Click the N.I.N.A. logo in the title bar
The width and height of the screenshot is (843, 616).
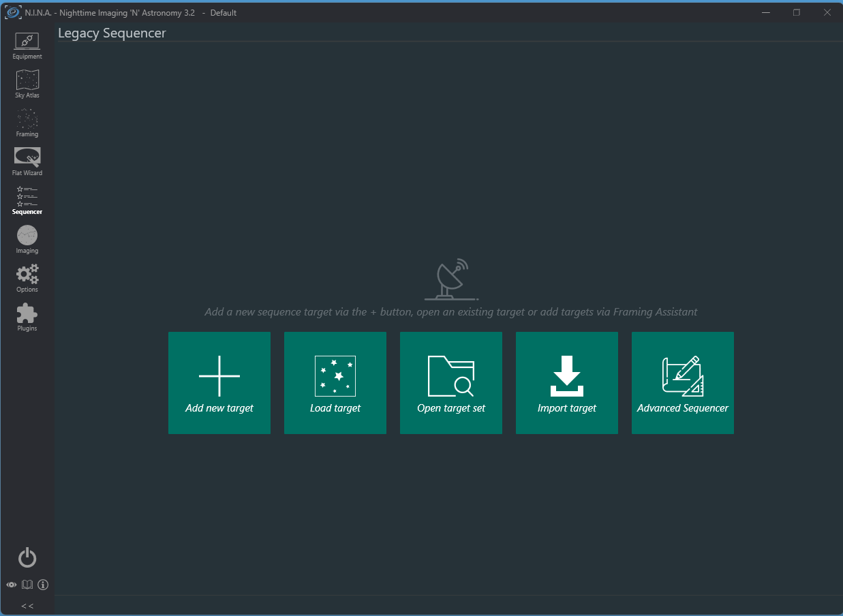(12, 13)
